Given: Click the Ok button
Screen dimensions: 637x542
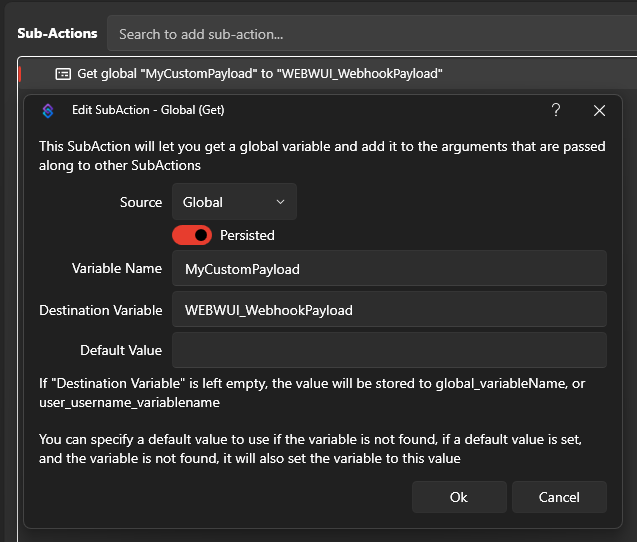Looking at the screenshot, I should tap(458, 497).
